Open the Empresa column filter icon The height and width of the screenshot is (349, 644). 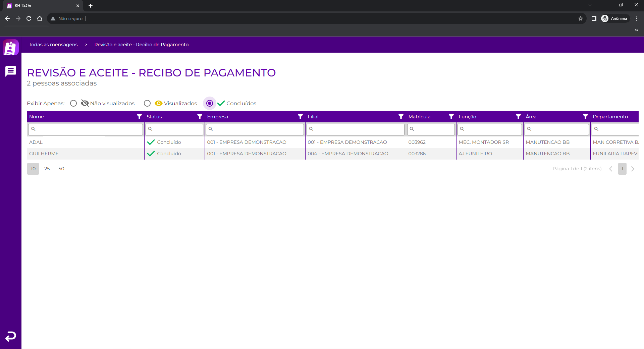pos(300,116)
